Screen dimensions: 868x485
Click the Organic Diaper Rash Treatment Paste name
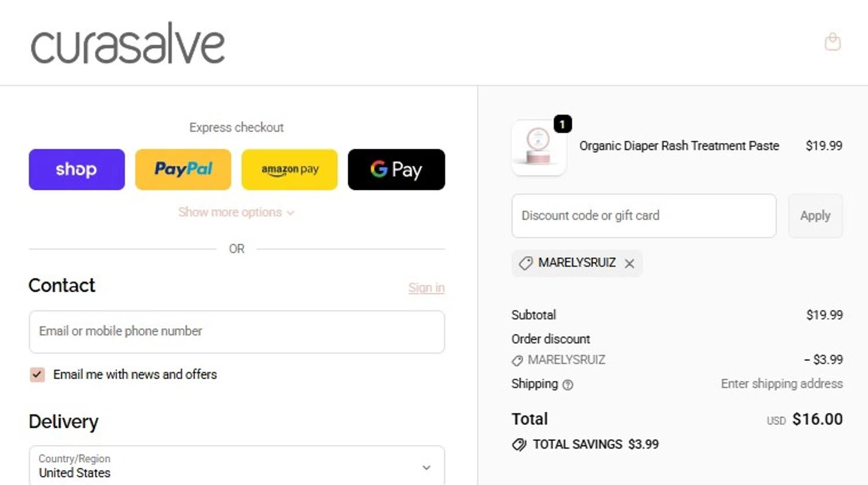pyautogui.click(x=679, y=146)
